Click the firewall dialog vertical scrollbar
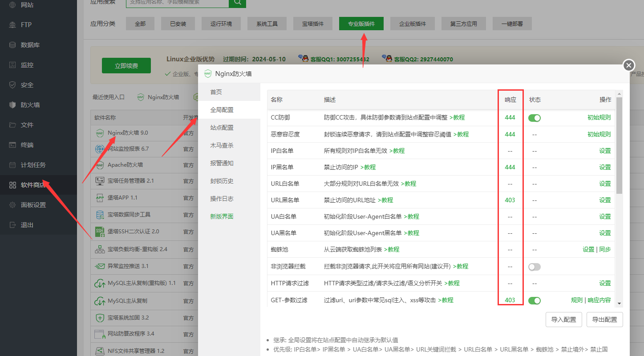644x356 pixels. 619,146
